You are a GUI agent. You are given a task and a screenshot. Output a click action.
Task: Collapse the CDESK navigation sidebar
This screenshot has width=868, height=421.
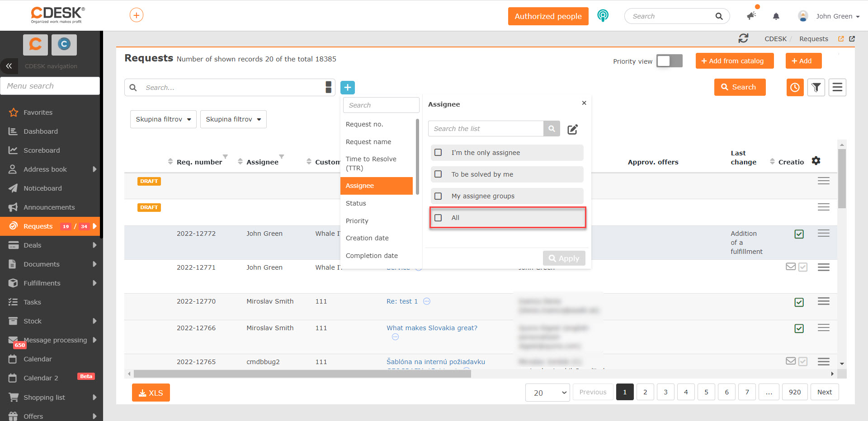tap(9, 66)
